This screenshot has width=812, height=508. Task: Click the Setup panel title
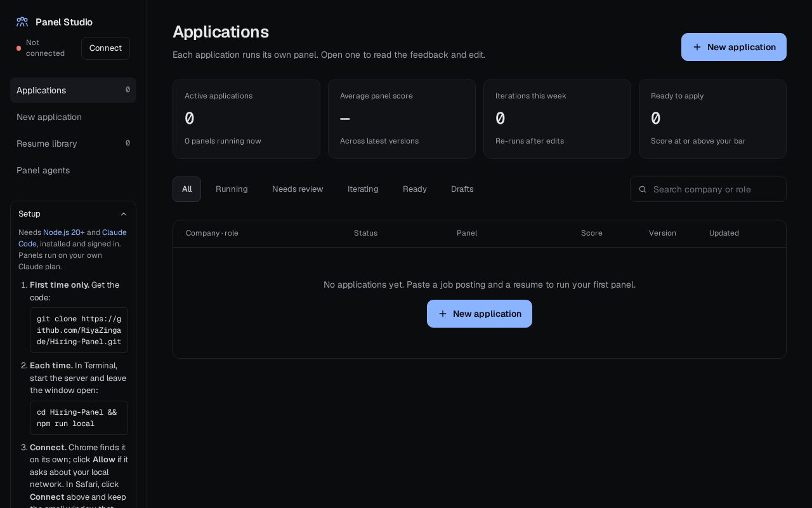(29, 214)
